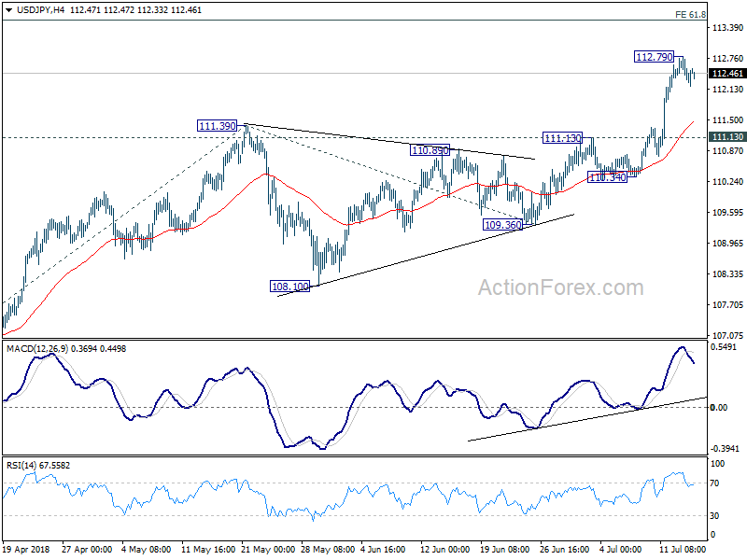Click the 4 Jul 00:00 time axis label
Screen dimensions: 747x560
[620, 549]
